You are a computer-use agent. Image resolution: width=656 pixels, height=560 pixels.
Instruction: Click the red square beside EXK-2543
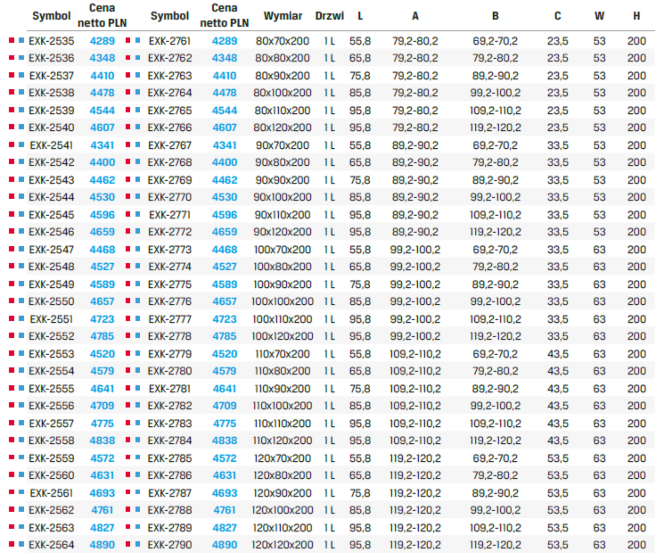click(x=12, y=179)
